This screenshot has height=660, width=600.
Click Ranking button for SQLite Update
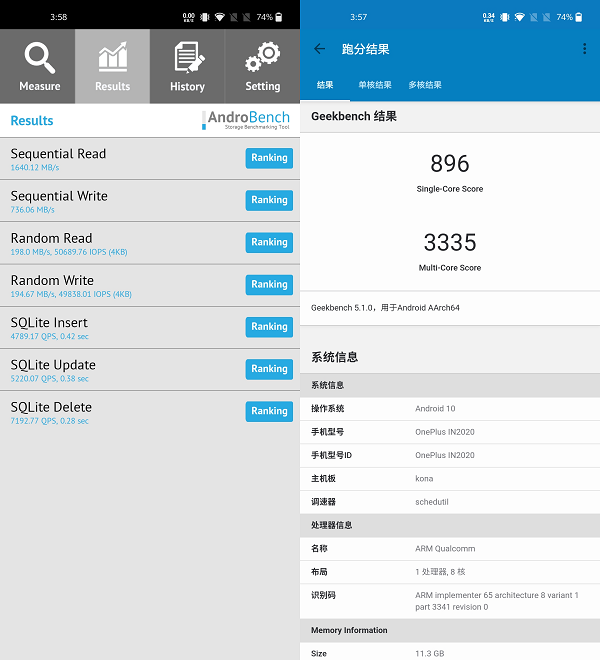(x=269, y=369)
